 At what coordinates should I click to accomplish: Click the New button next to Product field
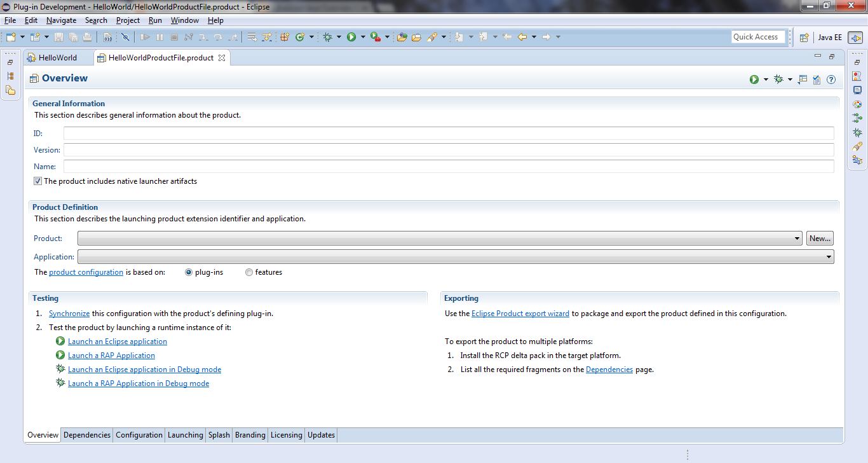(x=820, y=238)
